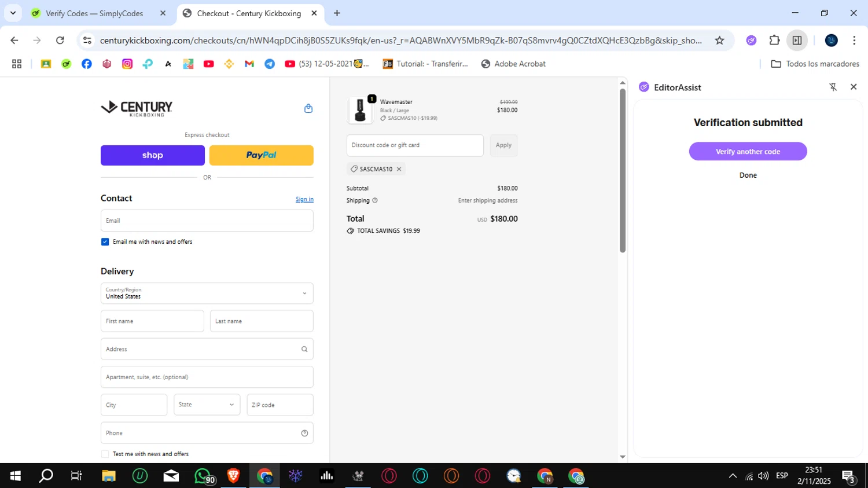
Task: Focus the Apartment, suite, etc. field
Action: [207, 377]
